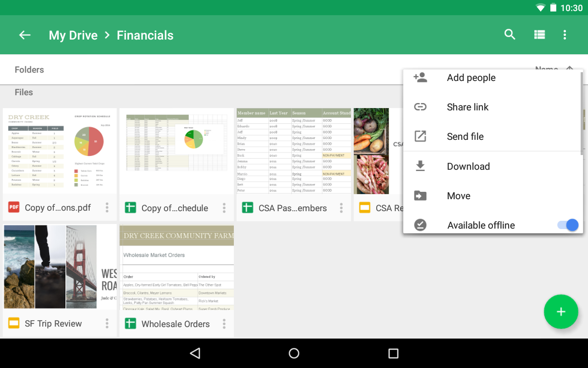The height and width of the screenshot is (368, 588).
Task: Select the Send file icon
Action: (x=420, y=136)
